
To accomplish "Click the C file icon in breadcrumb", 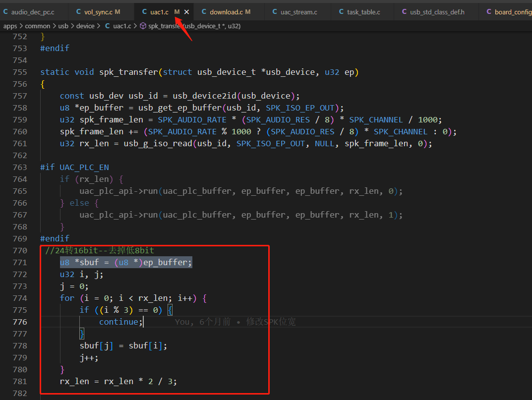I will (107, 26).
